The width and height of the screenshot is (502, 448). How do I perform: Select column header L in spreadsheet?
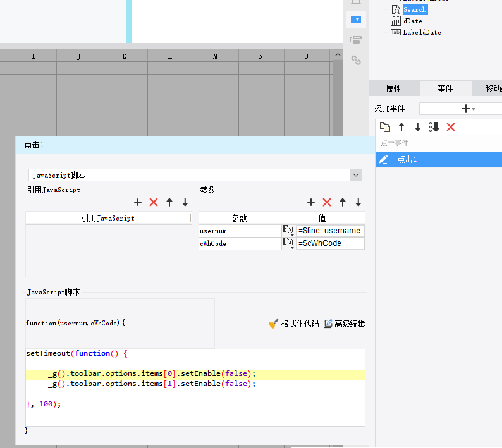[x=170, y=56]
